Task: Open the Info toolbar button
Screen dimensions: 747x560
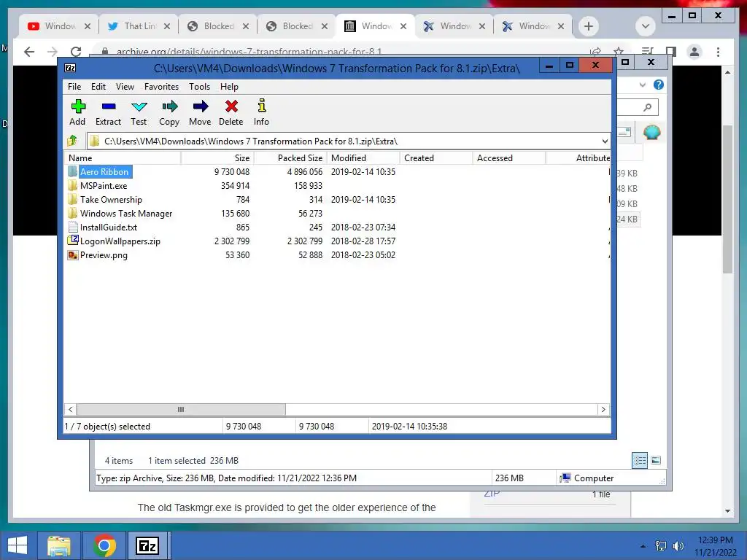Action: click(262, 112)
